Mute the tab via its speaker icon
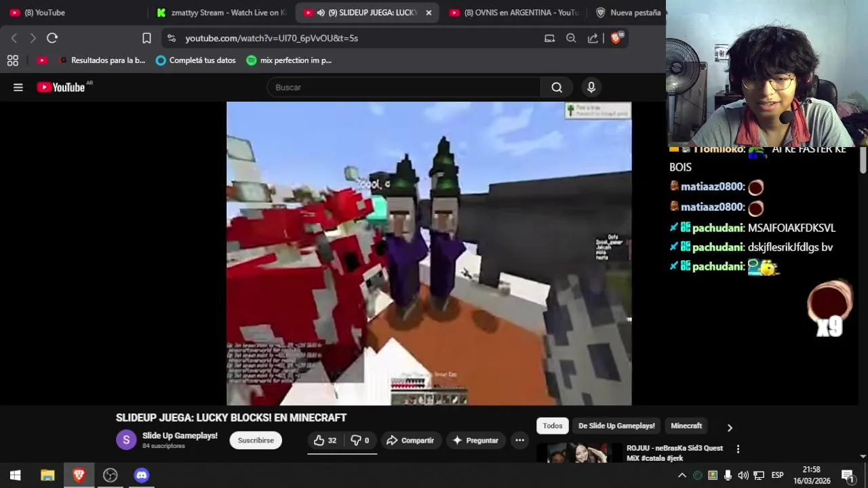 (321, 13)
